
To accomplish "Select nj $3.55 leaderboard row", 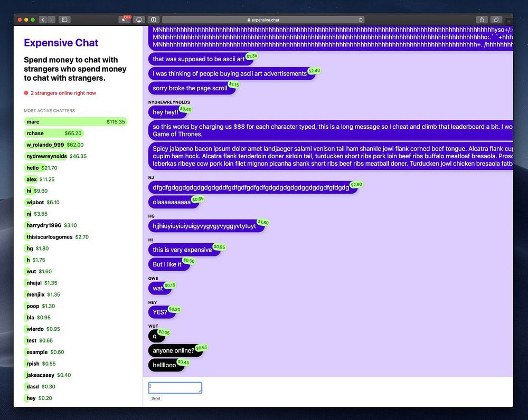I will (x=36, y=214).
